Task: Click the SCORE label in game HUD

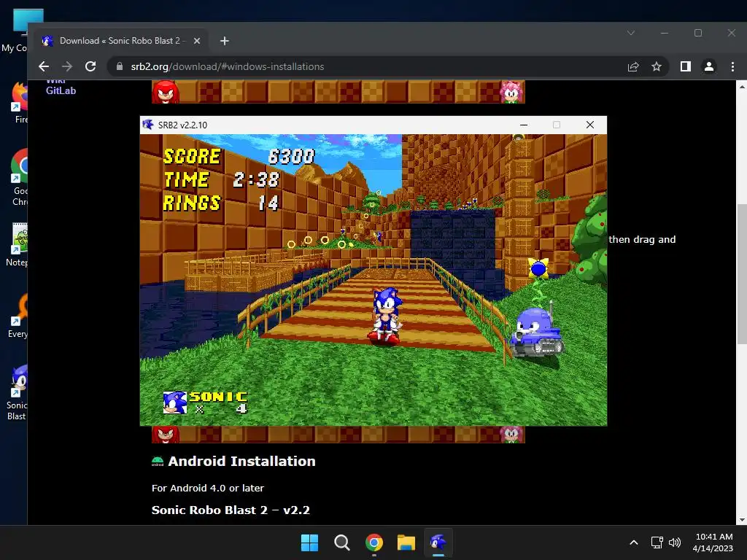Action: click(192, 157)
